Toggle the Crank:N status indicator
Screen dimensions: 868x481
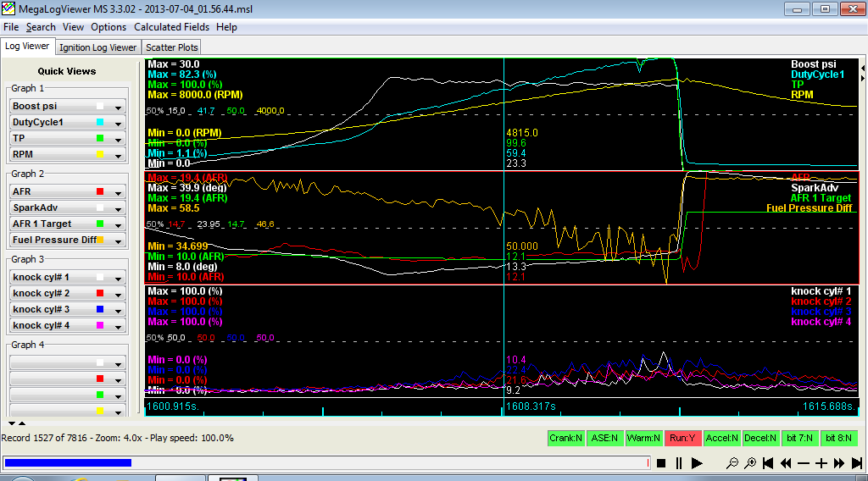point(566,438)
